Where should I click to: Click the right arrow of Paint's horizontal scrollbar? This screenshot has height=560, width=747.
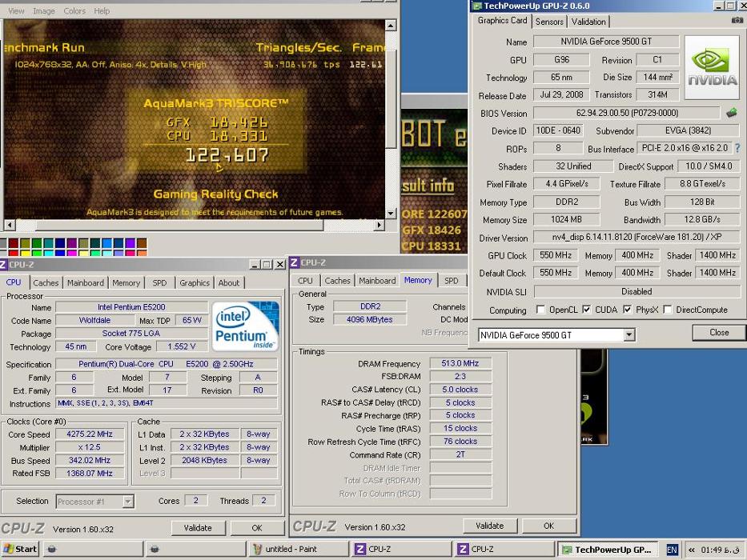click(x=380, y=225)
